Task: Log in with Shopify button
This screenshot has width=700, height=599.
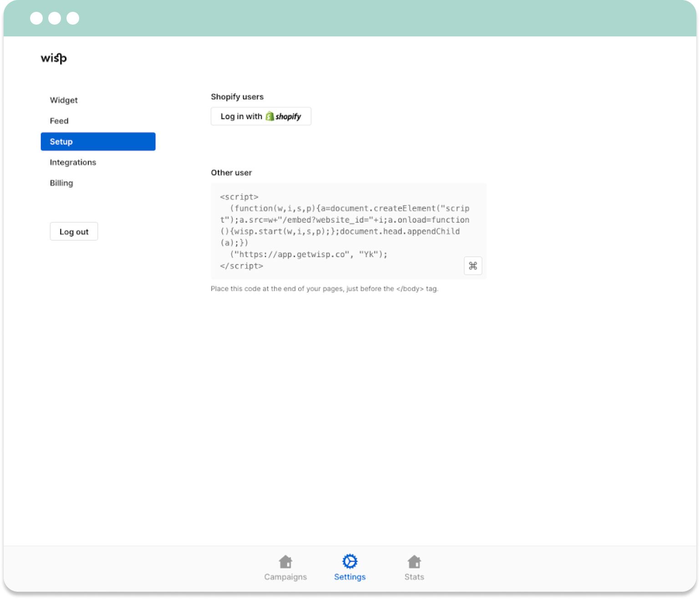Action: (261, 116)
